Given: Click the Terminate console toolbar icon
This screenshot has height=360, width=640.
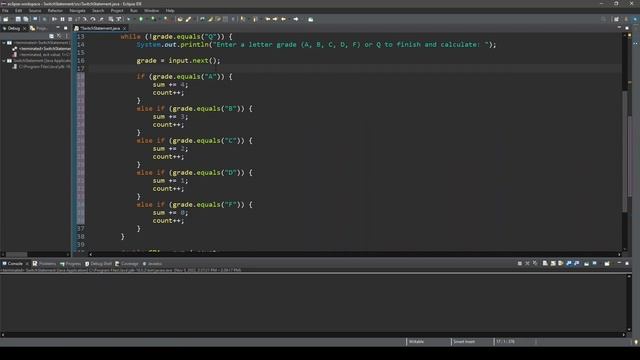Looking at the screenshot, I should (520, 264).
